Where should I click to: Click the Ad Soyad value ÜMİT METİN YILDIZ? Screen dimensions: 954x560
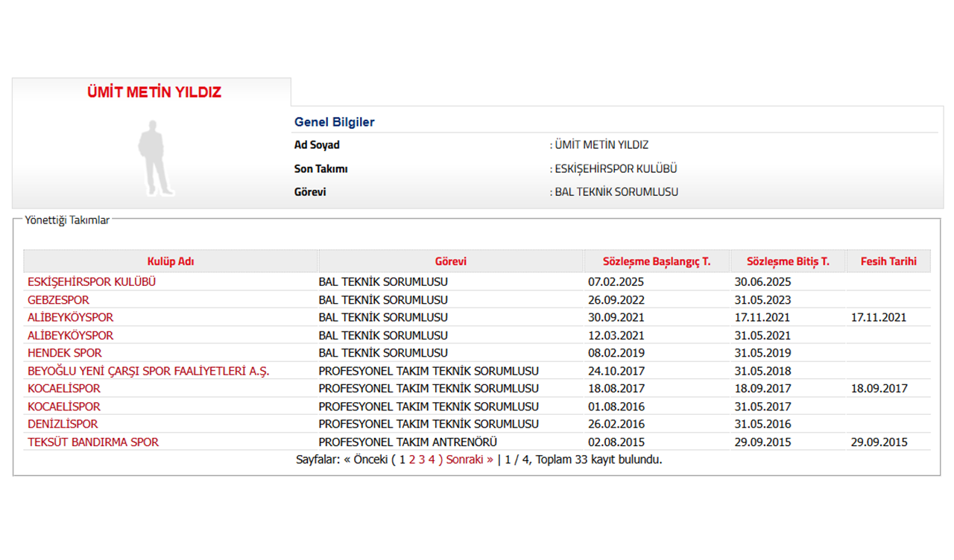coord(602,145)
